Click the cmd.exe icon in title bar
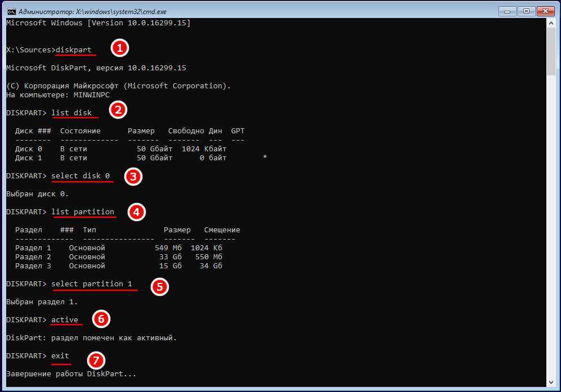The height and width of the screenshot is (392, 561). pyautogui.click(x=10, y=11)
